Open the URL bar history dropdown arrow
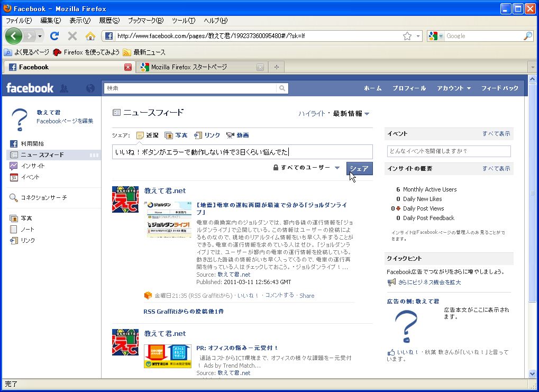This screenshot has height=392, width=539. click(x=418, y=36)
